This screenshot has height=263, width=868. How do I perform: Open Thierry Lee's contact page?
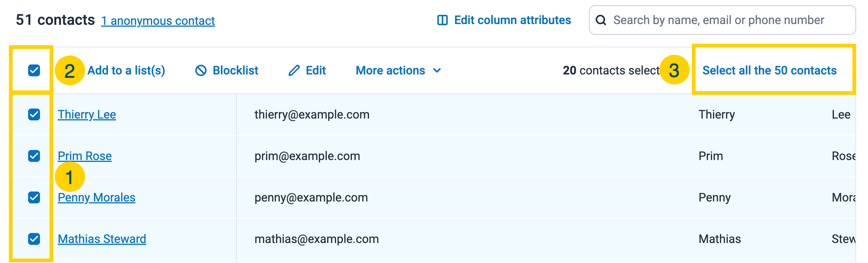pyautogui.click(x=87, y=114)
